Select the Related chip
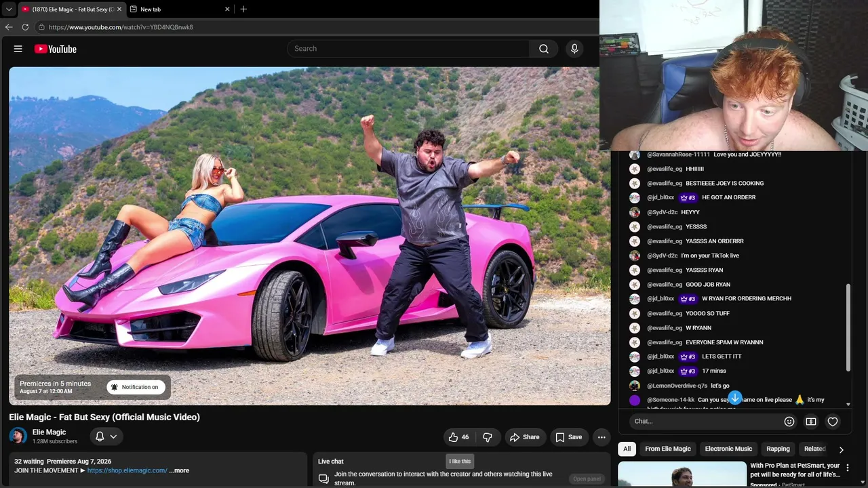The height and width of the screenshot is (488, 868). click(x=814, y=449)
